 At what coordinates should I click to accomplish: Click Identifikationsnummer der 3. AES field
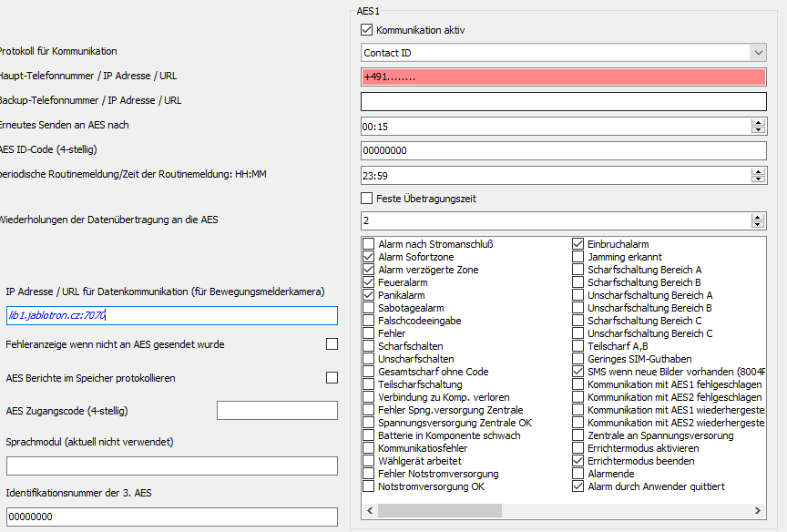171,517
